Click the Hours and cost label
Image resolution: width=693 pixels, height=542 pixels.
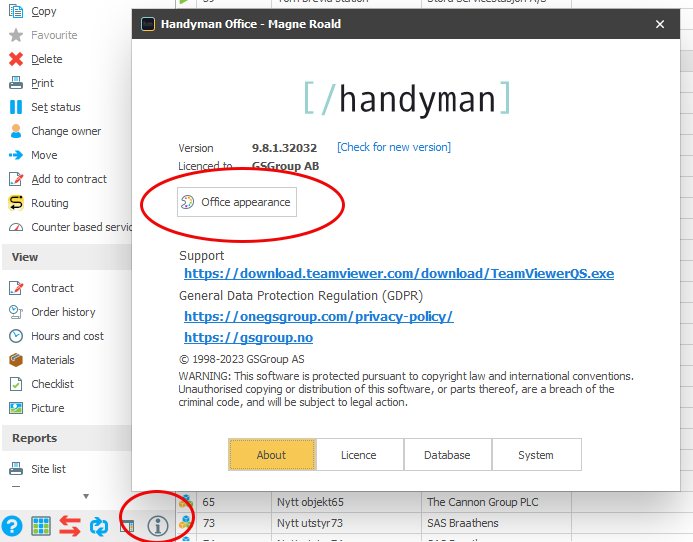67,336
